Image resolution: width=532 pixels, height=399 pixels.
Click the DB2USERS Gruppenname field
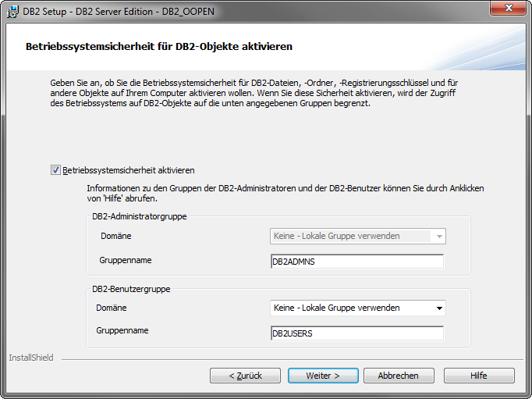[357, 333]
